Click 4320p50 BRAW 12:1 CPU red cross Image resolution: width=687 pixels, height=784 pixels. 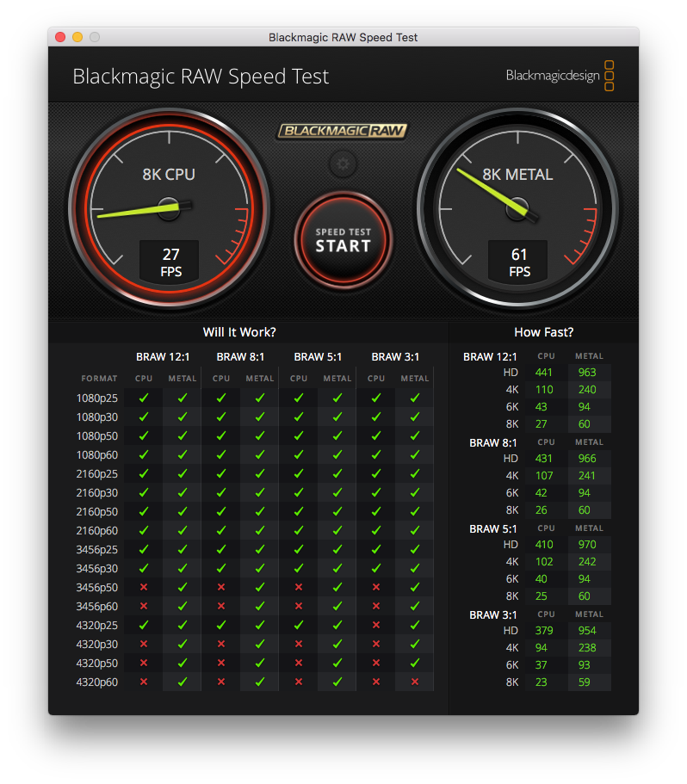[x=144, y=663]
